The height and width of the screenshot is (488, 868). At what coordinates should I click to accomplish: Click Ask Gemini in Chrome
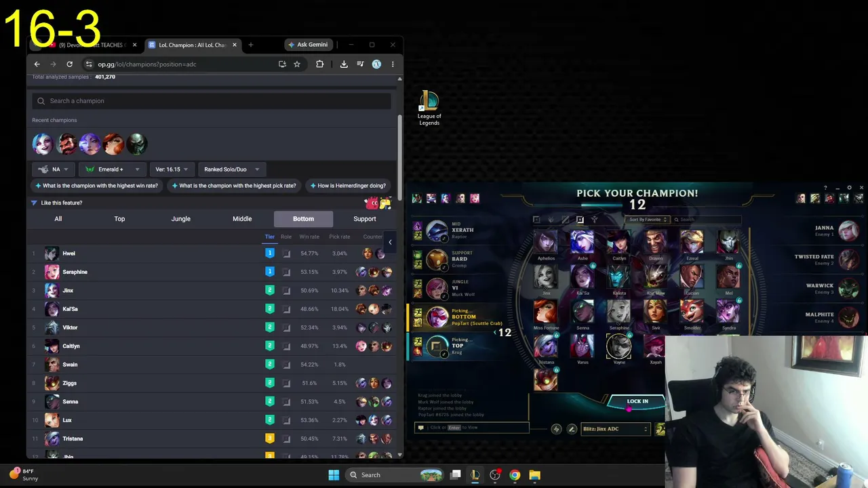[308, 45]
